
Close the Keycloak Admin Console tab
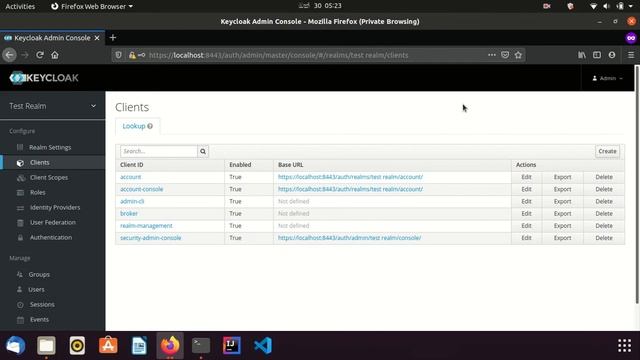point(97,38)
